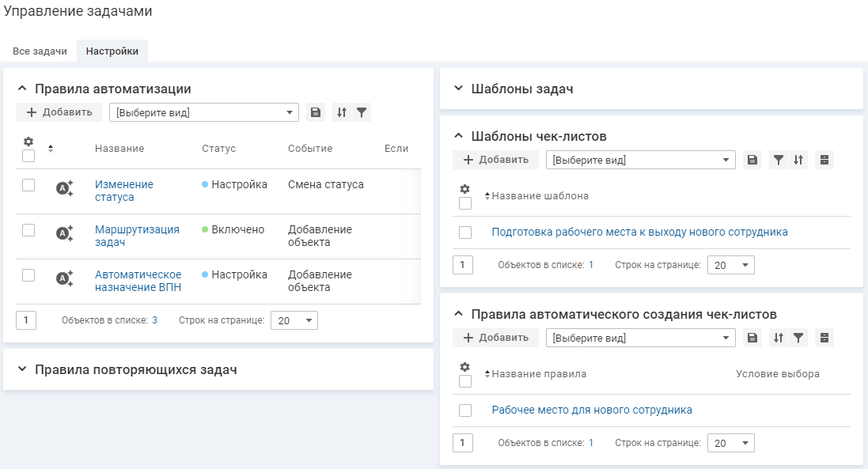The image size is (868, 469).
Task: Click archive icon in checklist templates toolbar
Action: tap(824, 160)
